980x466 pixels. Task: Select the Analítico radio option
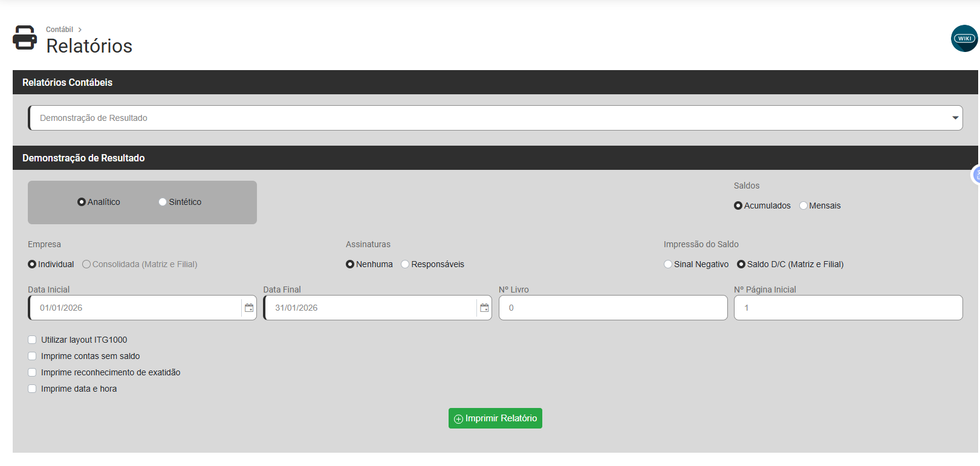pyautogui.click(x=82, y=202)
